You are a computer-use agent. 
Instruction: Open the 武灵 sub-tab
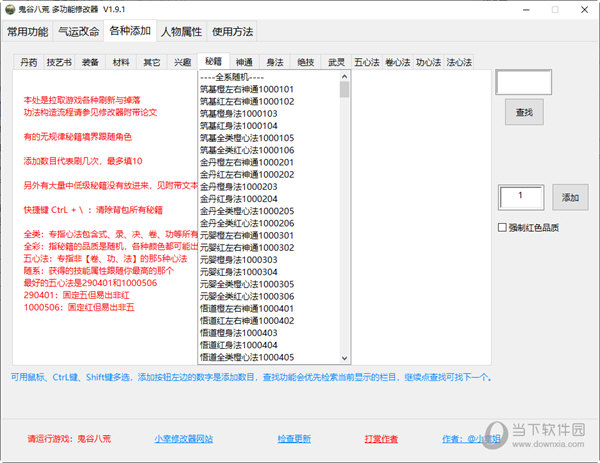click(337, 62)
